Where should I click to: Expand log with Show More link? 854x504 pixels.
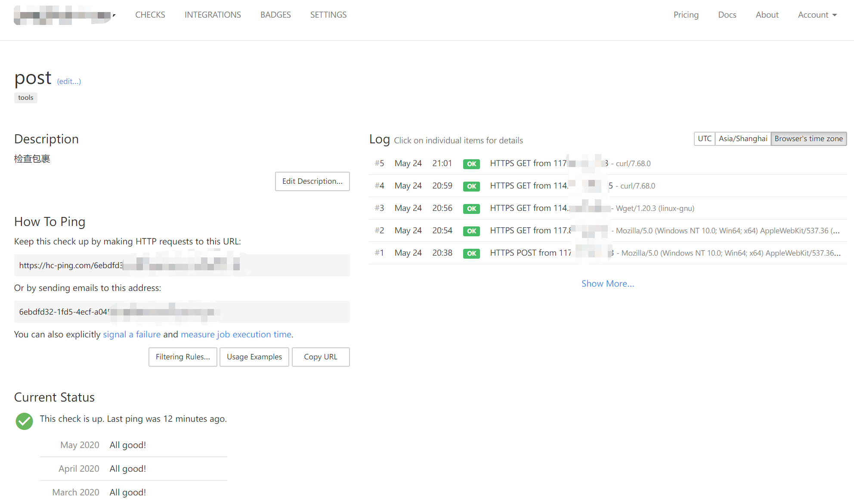coord(607,284)
